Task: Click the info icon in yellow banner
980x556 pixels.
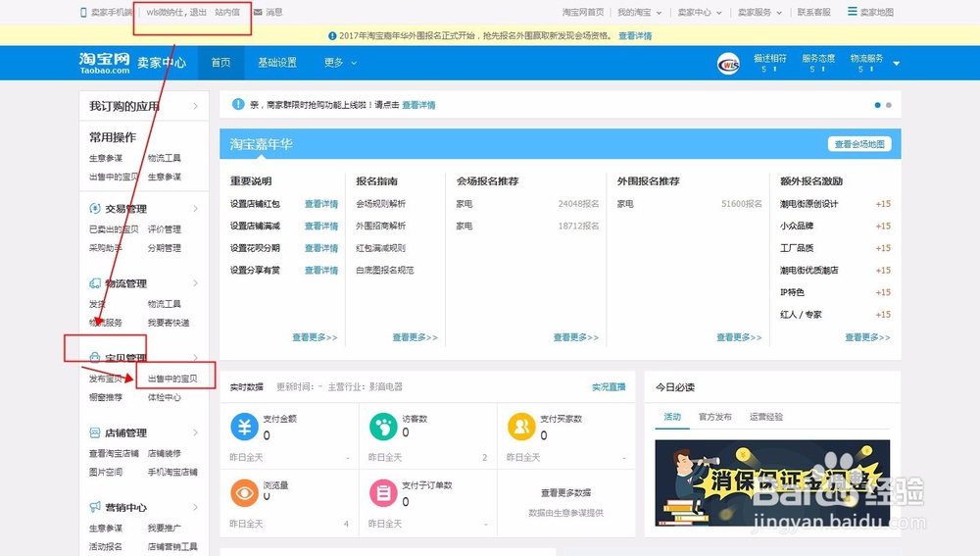Action: (x=332, y=35)
